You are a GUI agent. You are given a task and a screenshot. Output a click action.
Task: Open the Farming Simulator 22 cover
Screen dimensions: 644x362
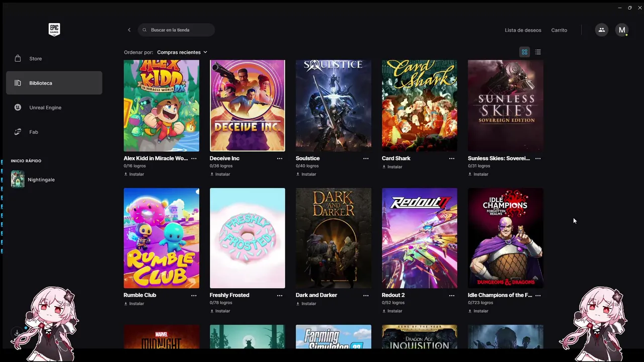[x=334, y=337]
